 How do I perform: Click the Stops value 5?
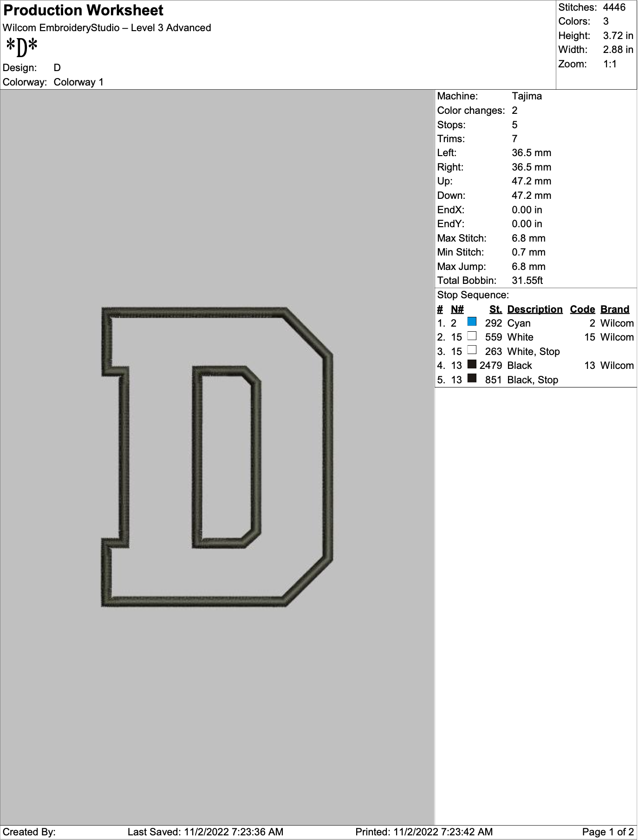(514, 125)
